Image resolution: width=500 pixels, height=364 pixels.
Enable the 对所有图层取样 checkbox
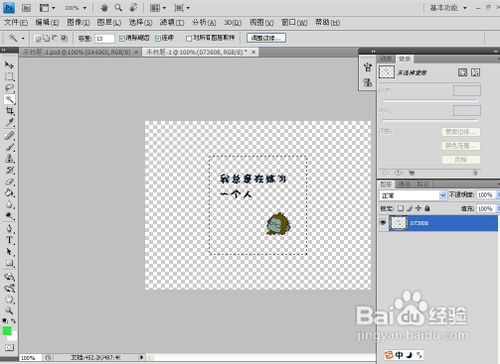(x=189, y=38)
